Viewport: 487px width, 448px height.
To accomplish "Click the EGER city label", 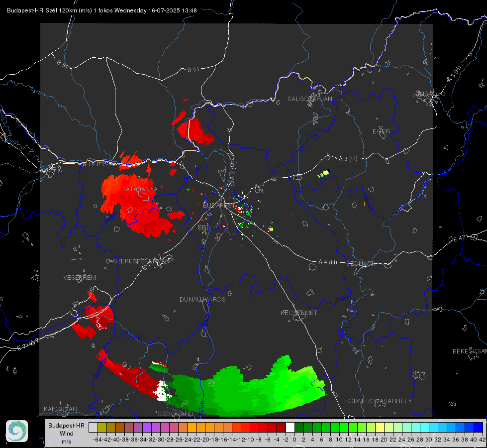I will pos(381,131).
